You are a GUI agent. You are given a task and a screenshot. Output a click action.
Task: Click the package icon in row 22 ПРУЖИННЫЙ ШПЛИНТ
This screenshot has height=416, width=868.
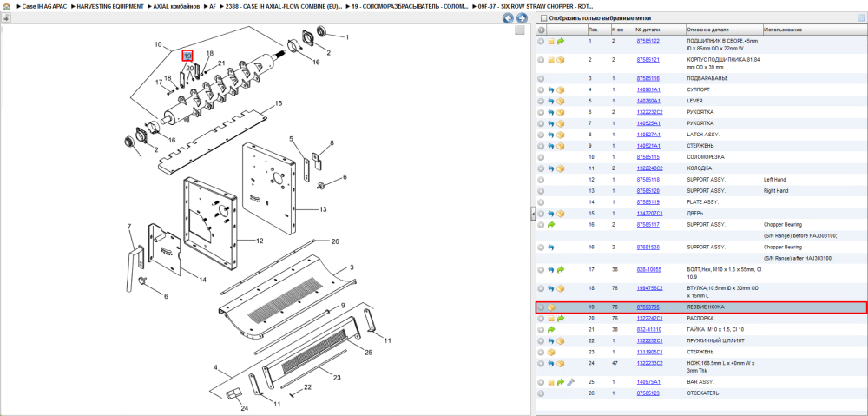[x=560, y=340]
